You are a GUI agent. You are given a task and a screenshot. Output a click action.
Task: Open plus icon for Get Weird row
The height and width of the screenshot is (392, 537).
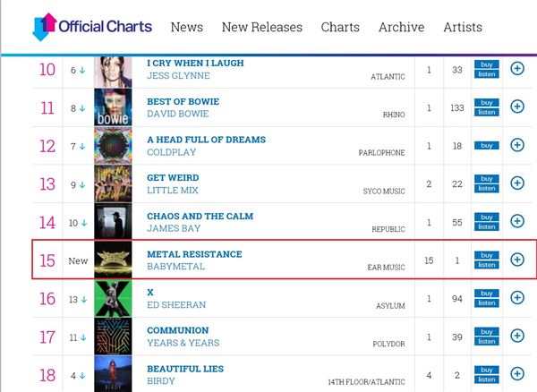tap(517, 183)
